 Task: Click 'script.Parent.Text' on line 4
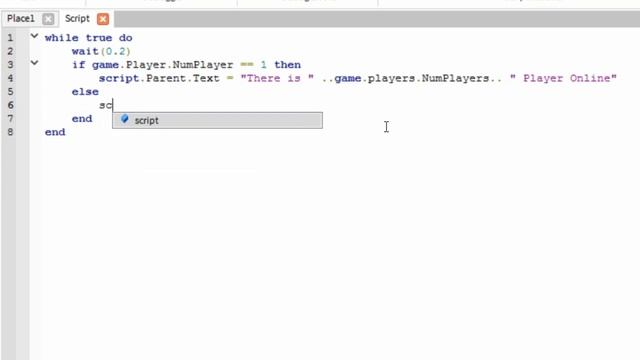pos(159,78)
